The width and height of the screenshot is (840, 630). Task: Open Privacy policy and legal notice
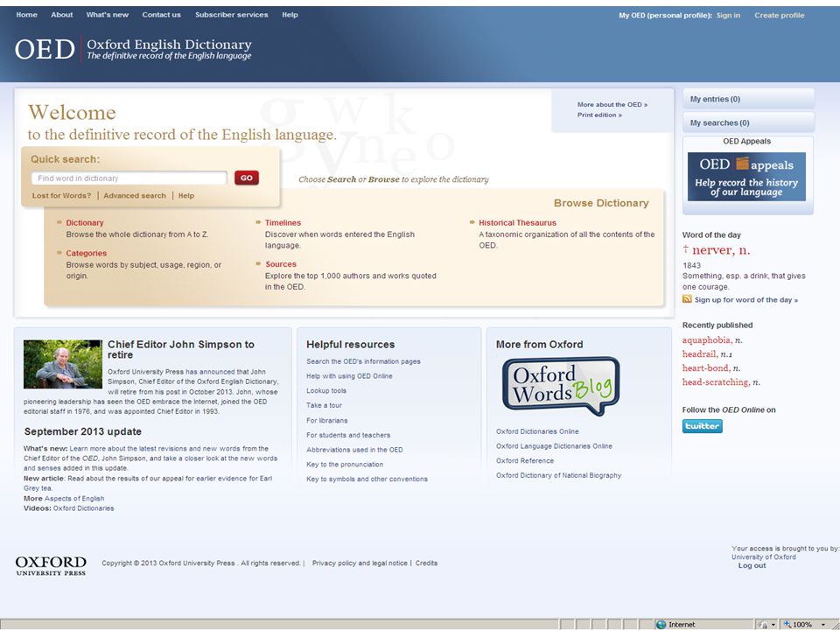360,563
